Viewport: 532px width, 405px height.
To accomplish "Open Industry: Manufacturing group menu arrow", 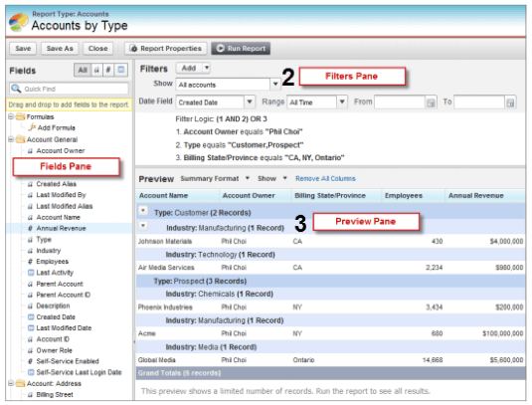I will point(143,225).
